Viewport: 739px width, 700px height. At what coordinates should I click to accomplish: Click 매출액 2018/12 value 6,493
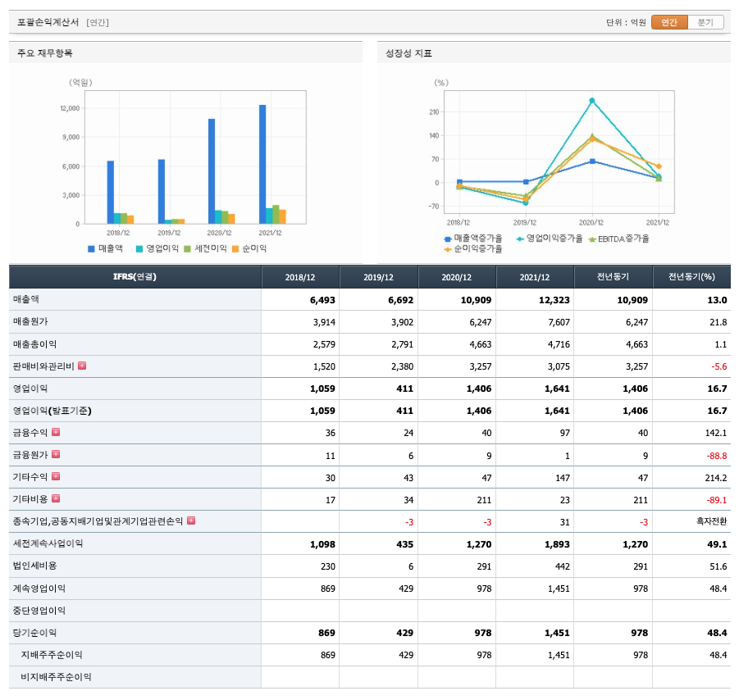pyautogui.click(x=322, y=300)
